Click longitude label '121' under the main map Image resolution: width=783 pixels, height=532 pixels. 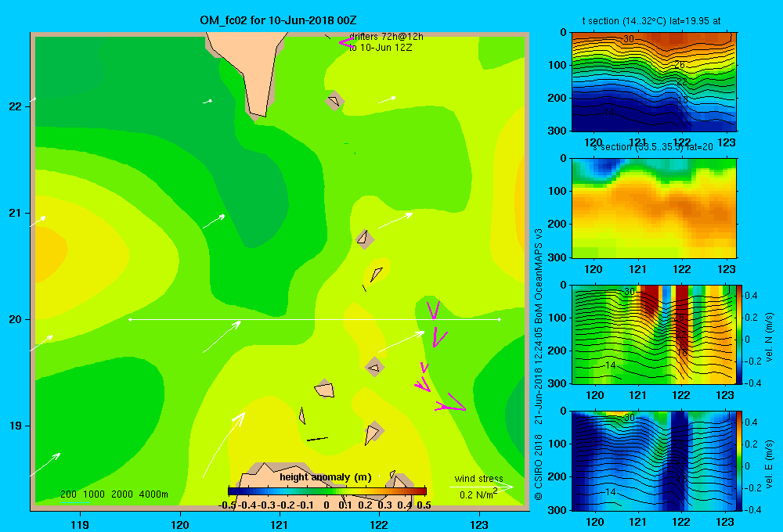pyautogui.click(x=280, y=524)
